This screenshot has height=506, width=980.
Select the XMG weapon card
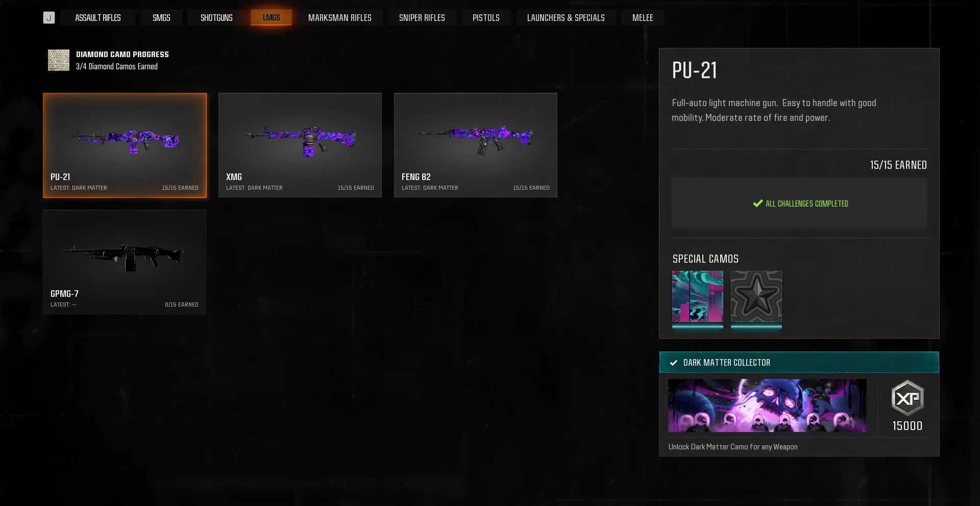[x=300, y=145]
